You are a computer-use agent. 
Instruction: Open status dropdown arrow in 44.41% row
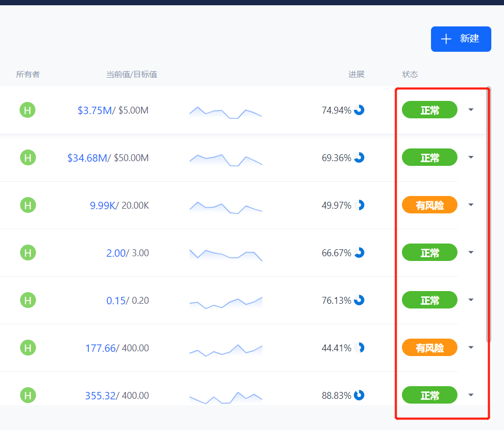(x=471, y=348)
